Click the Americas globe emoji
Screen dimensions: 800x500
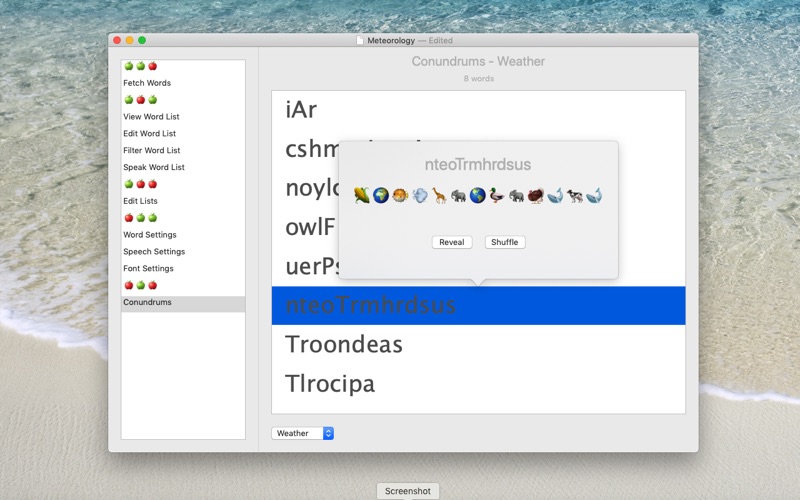coord(478,195)
